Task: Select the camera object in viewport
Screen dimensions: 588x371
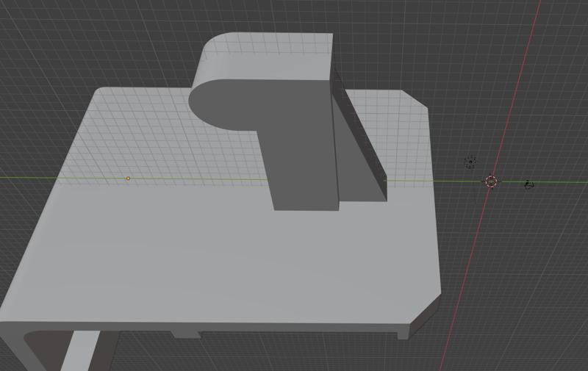Action: [x=528, y=184]
